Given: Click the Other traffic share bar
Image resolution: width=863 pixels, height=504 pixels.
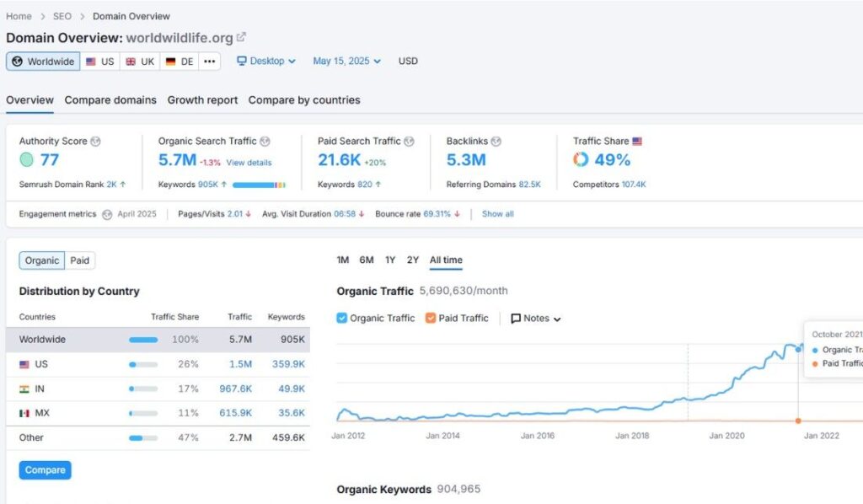Looking at the screenshot, I should tap(143, 438).
